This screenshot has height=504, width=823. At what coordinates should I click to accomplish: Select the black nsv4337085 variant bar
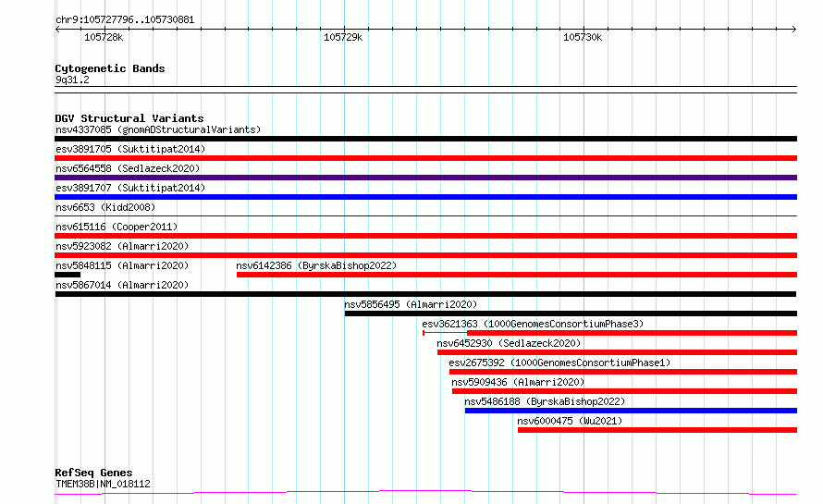pos(425,139)
